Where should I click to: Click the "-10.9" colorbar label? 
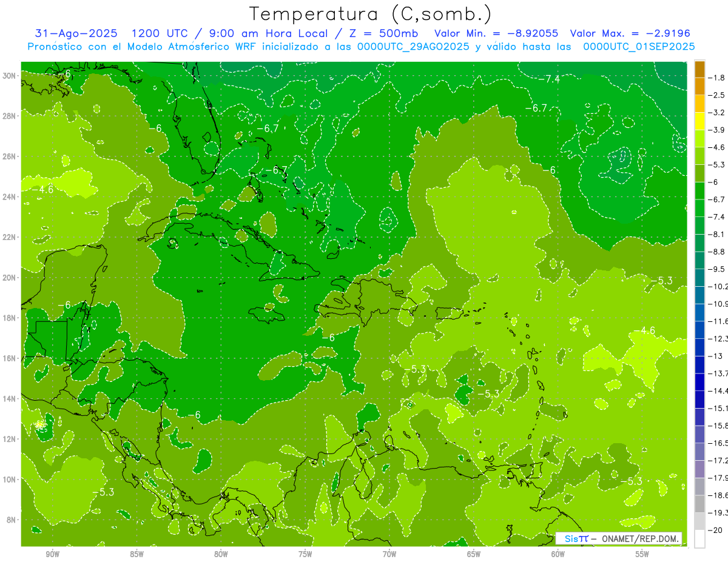718,303
